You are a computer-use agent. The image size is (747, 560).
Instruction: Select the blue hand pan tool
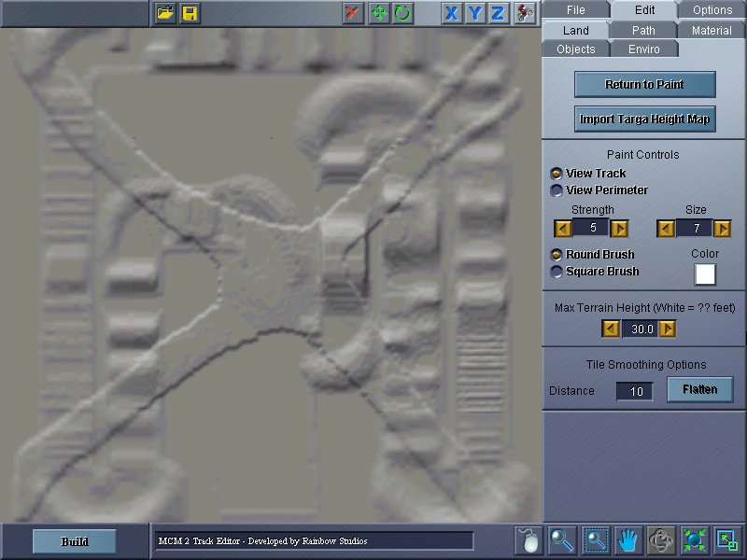628,540
